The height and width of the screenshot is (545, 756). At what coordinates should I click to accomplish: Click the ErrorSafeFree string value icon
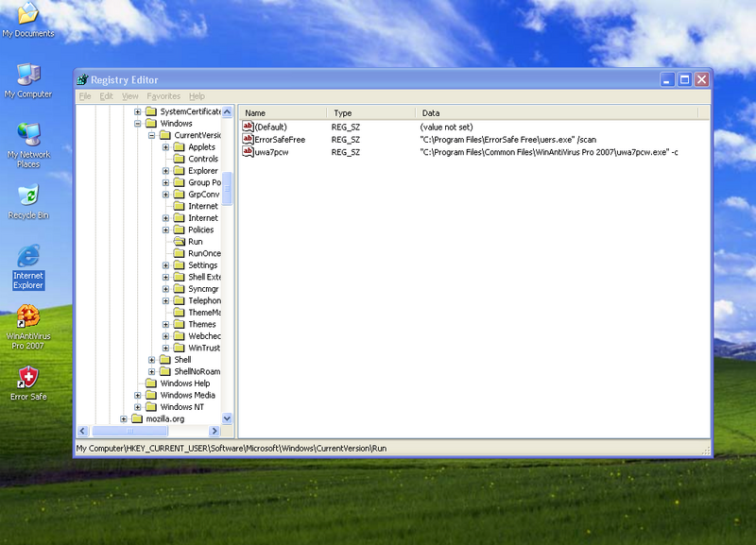[248, 139]
